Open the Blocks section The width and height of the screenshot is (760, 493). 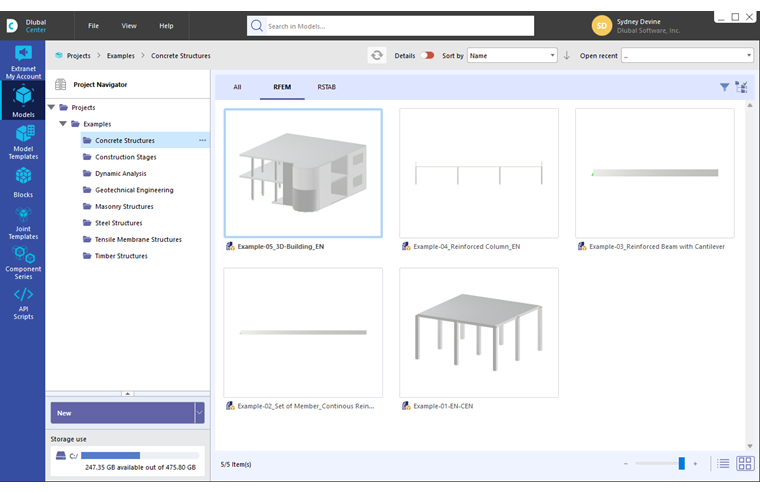pos(23,182)
